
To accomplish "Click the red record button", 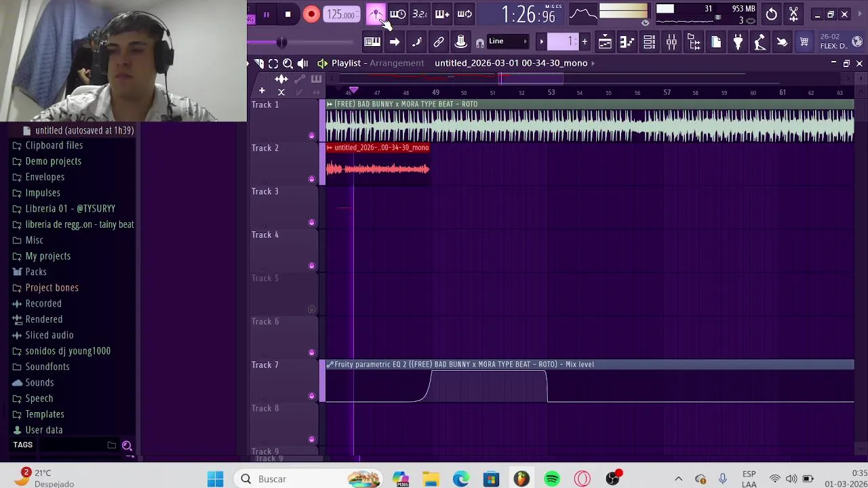I will [311, 14].
